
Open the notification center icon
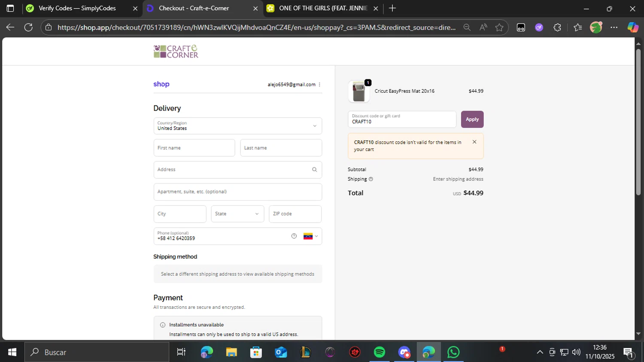[x=629, y=352]
